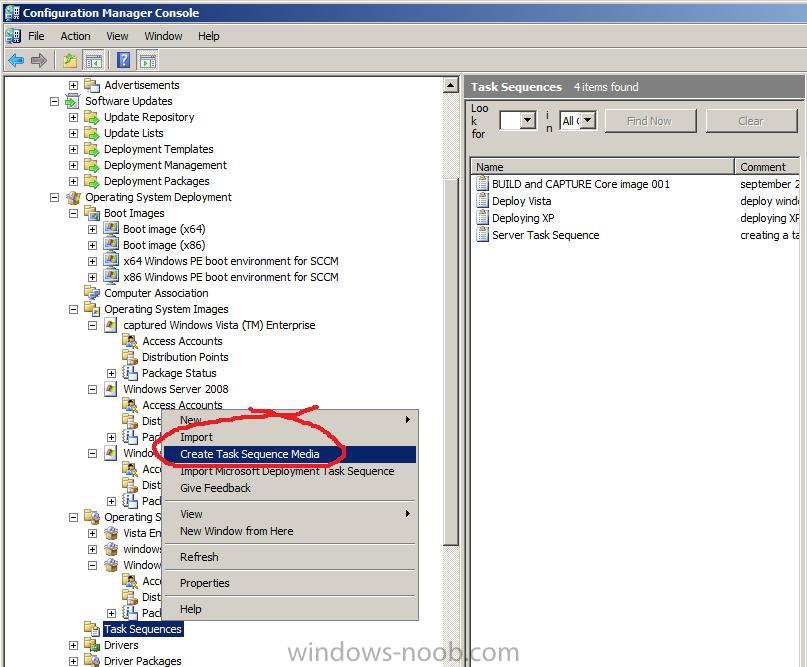This screenshot has width=807, height=667.
Task: Click the Clear button
Action: 751,121
